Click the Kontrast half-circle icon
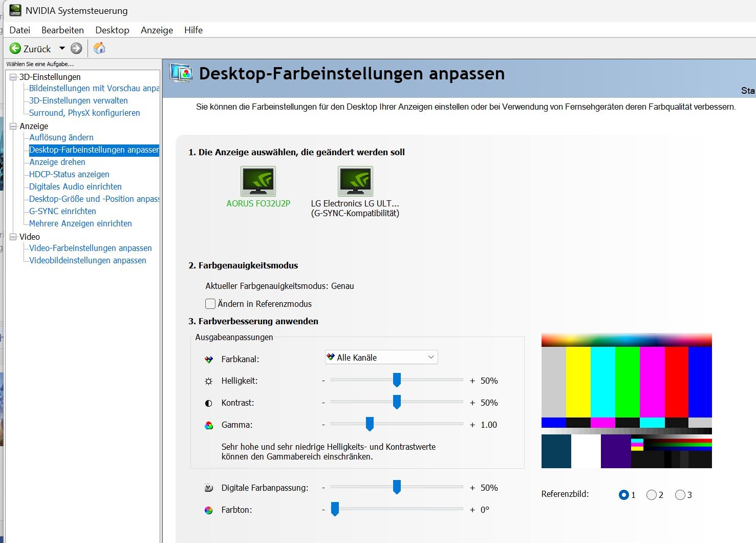 tap(208, 403)
